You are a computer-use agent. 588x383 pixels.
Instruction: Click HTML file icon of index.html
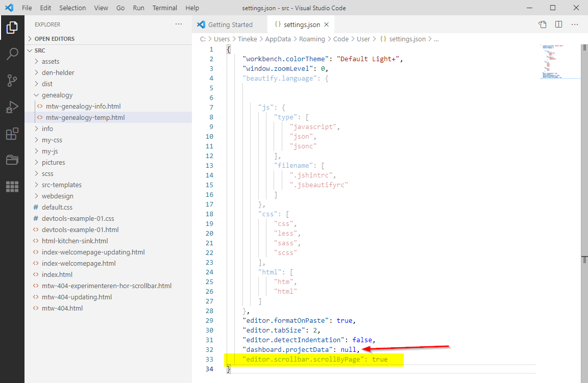36,275
